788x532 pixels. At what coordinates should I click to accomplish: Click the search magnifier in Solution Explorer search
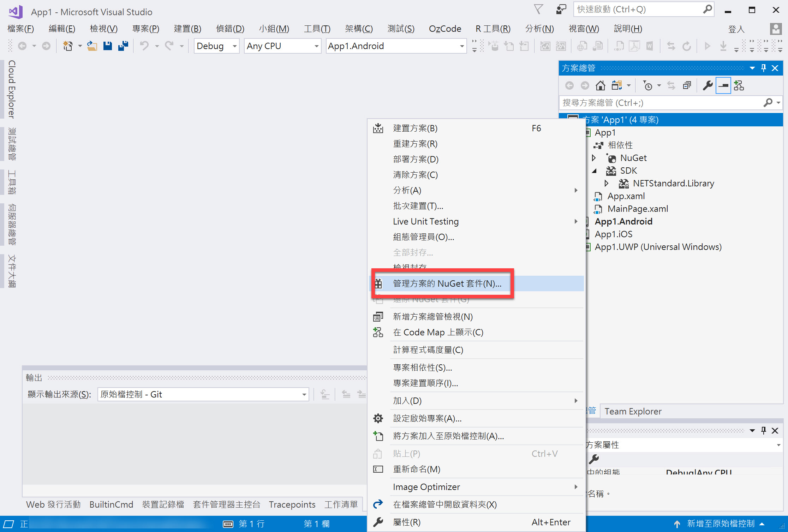pyautogui.click(x=768, y=103)
